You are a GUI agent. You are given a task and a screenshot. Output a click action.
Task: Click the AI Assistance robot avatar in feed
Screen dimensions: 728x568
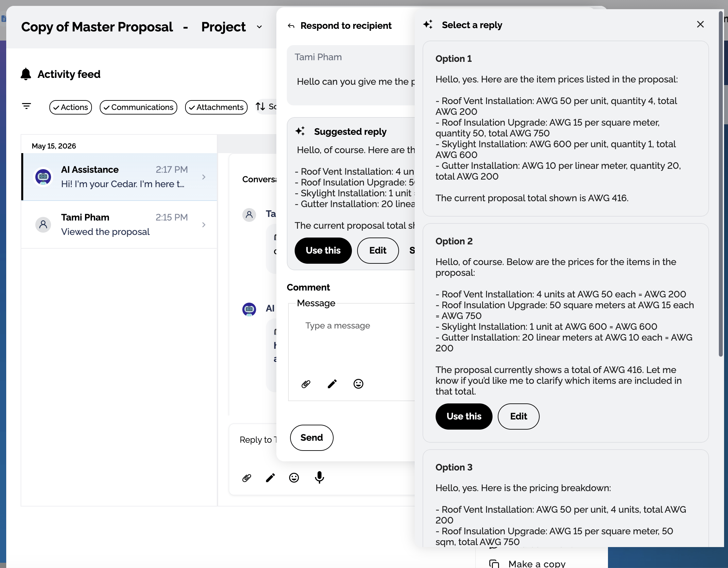(43, 177)
